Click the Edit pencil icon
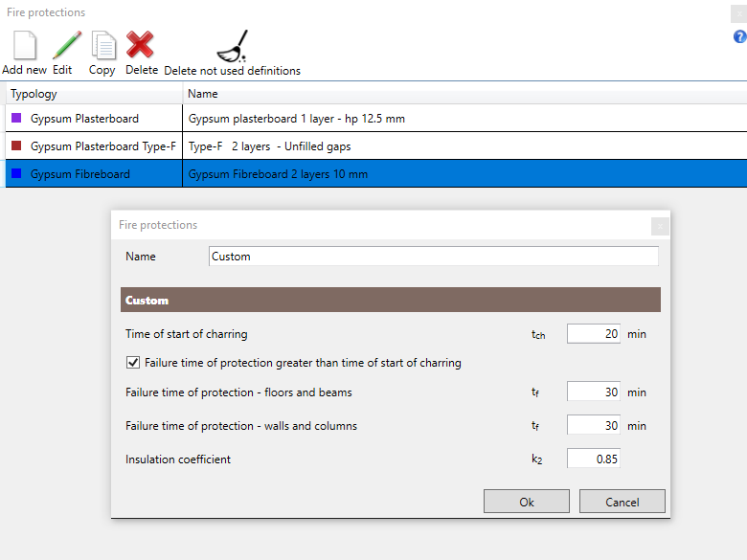Viewport: 747px width, 560px height. point(66,45)
